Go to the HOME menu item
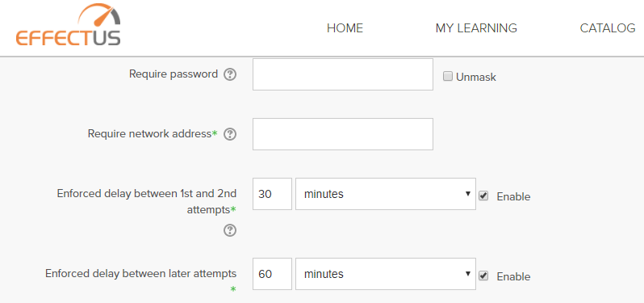 coord(345,28)
